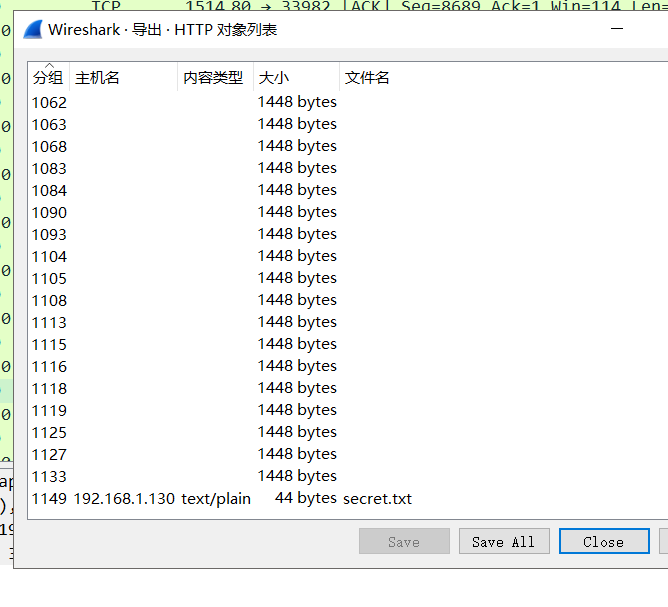Image resolution: width=668 pixels, height=607 pixels.
Task: Sort by the 内容类型 column header
Action: (216, 77)
